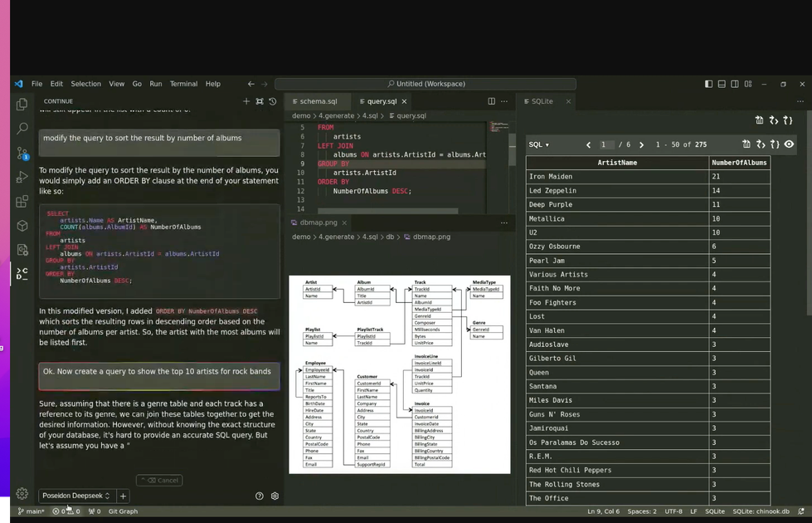Toggle results visibility eye icon in SQLite
This screenshot has width=812, height=523.
pyautogui.click(x=789, y=144)
